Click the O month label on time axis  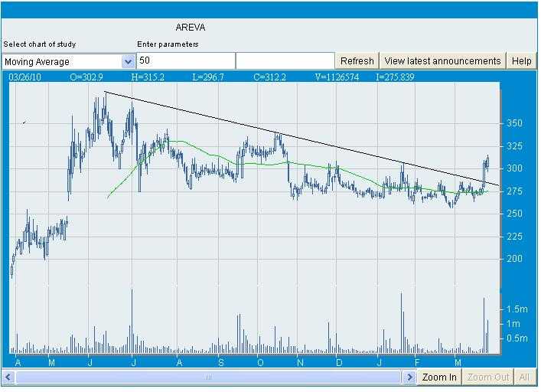pyautogui.click(x=260, y=363)
